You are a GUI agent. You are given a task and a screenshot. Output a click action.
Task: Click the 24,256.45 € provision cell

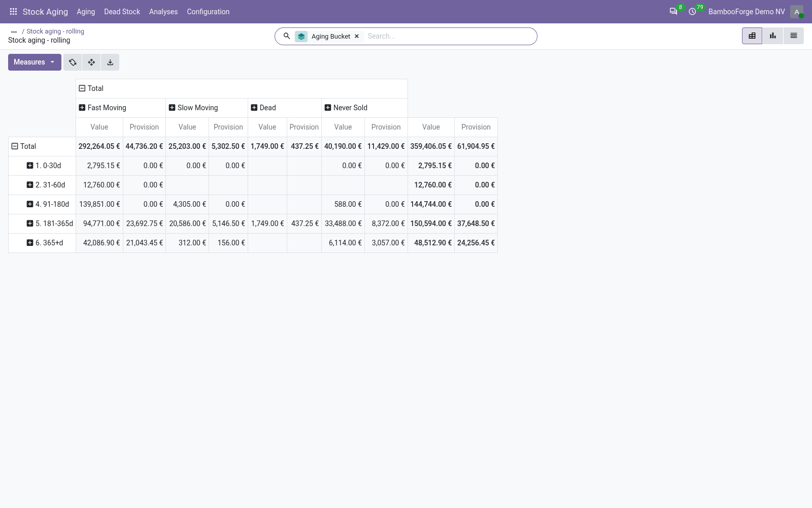476,243
